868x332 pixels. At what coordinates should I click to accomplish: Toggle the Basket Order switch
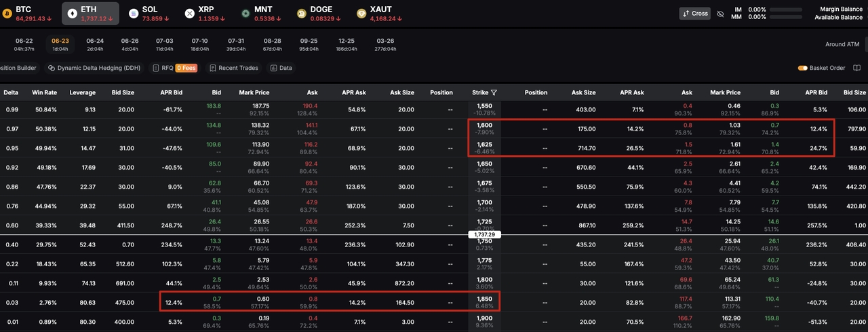coord(803,68)
